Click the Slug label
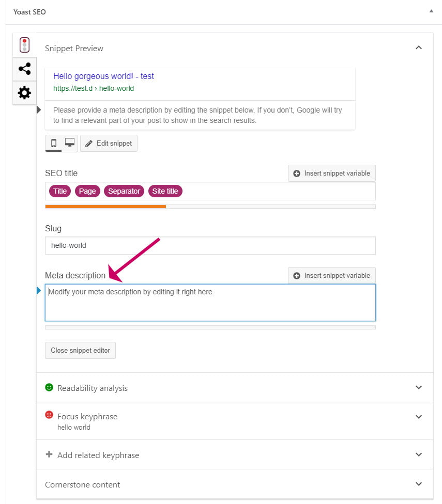The height and width of the screenshot is (504, 442). 53,229
